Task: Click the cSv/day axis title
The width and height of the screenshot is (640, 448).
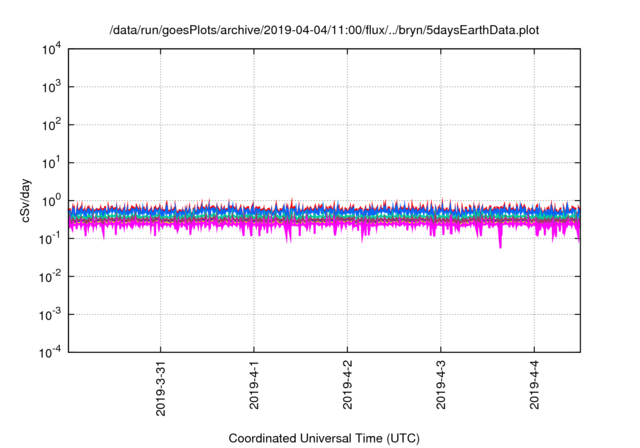Action: click(25, 200)
